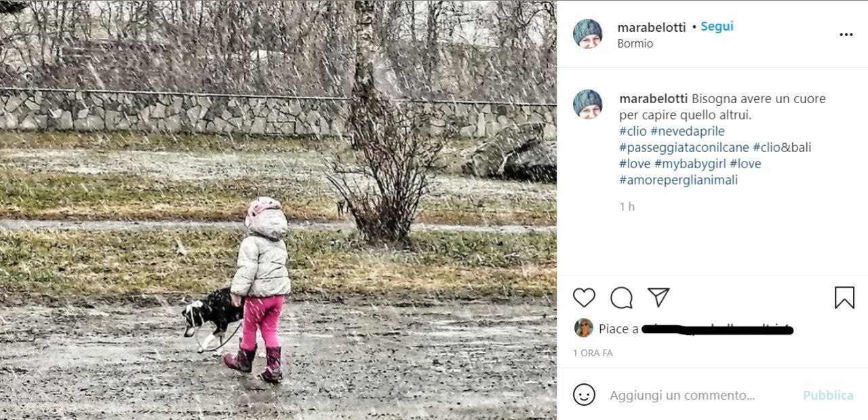Image resolution: width=868 pixels, height=420 pixels.
Task: Like the post with heart icon
Action: [x=584, y=298]
